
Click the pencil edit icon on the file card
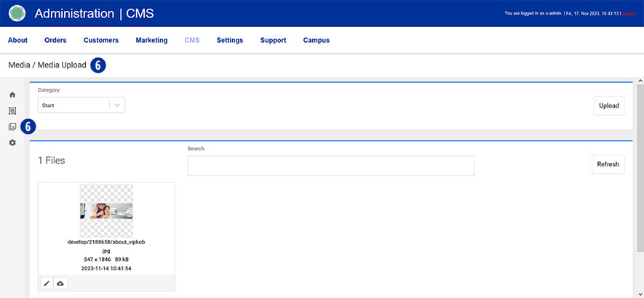point(47,283)
